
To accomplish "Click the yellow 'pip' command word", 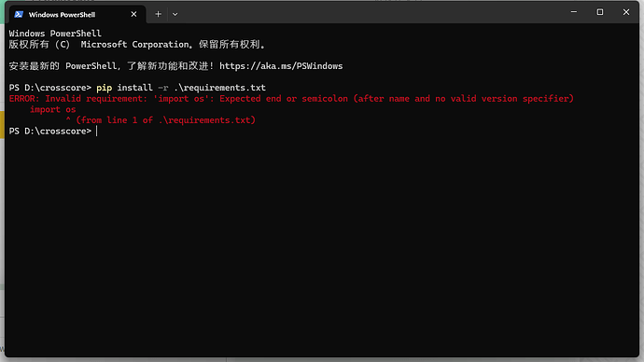I will click(104, 88).
